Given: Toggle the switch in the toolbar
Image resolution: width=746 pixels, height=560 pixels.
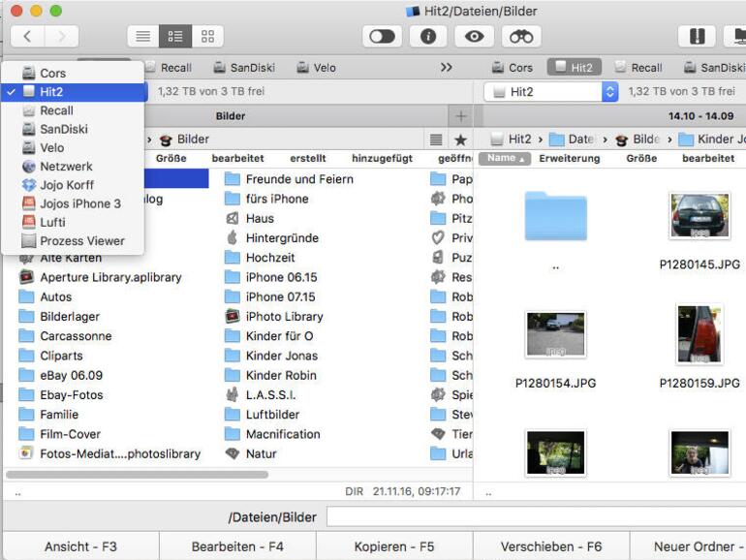Looking at the screenshot, I should click(382, 37).
